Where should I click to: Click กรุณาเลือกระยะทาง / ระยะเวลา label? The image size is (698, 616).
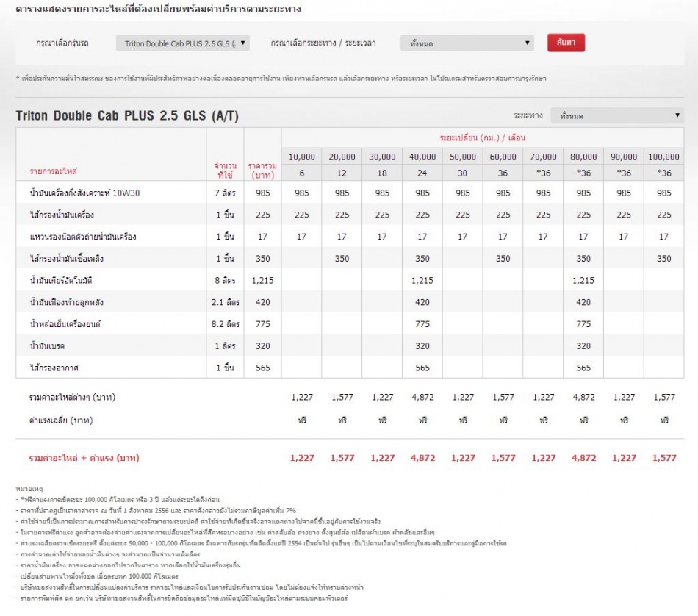pyautogui.click(x=323, y=43)
